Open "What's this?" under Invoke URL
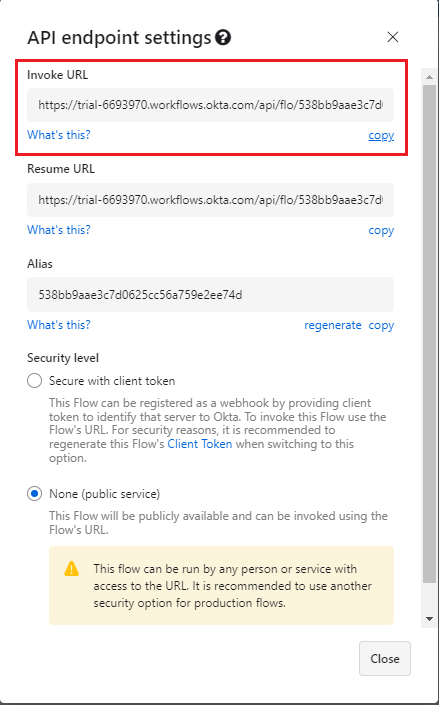439x705 pixels. click(59, 134)
